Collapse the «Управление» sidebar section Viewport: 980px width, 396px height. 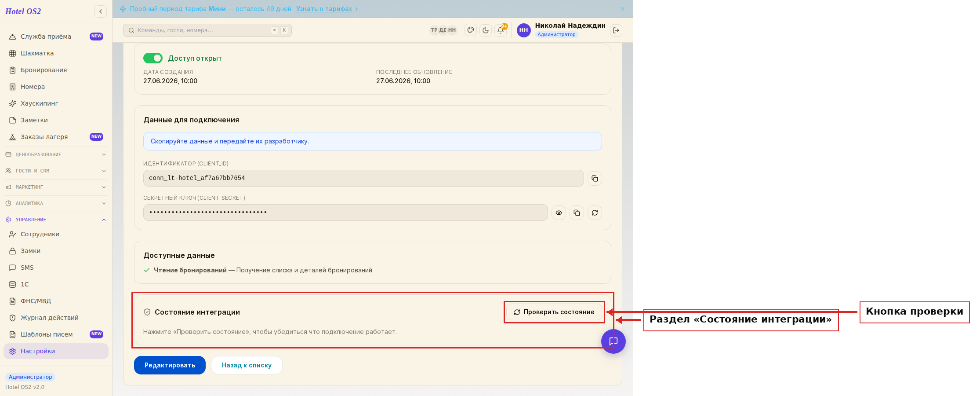pos(56,220)
